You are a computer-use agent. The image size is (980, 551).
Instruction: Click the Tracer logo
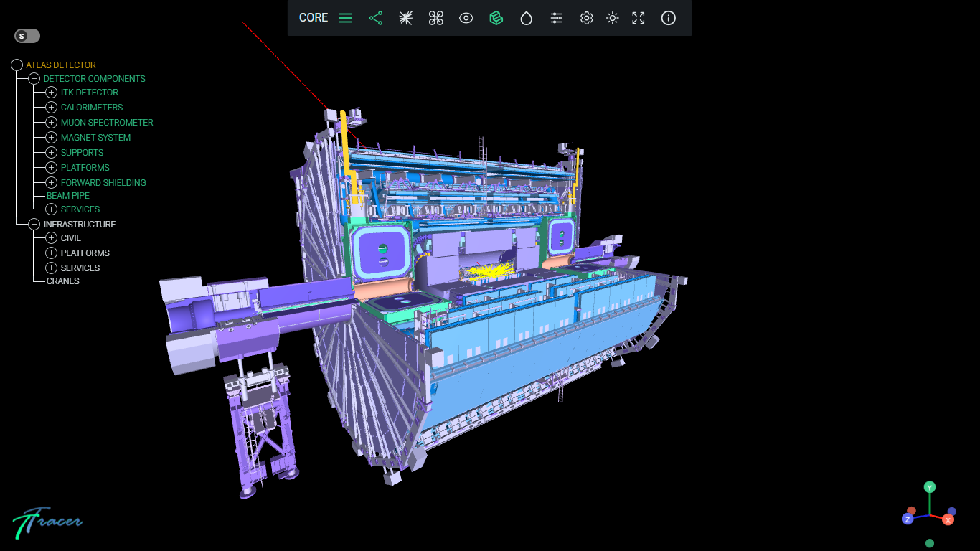[x=47, y=522]
